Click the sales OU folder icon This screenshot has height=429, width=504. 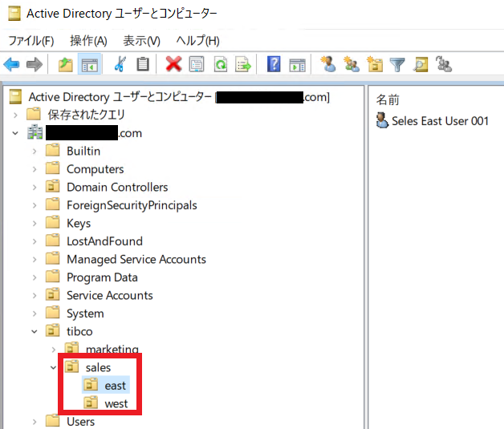tap(71, 366)
